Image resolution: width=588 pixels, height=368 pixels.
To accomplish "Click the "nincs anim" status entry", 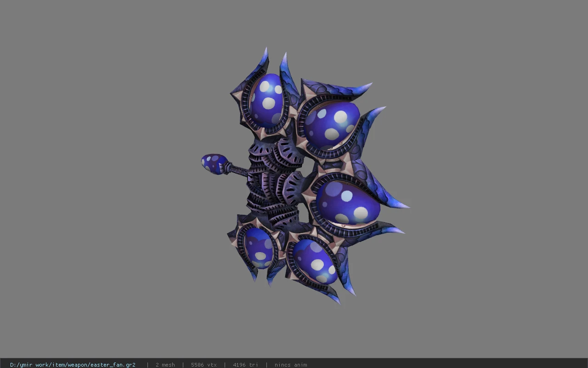I will click(x=291, y=365).
